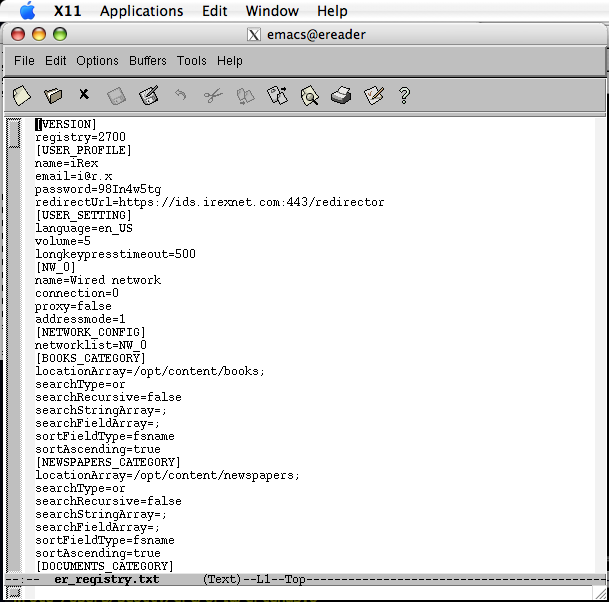Click the Cut scissors toolbar icon
This screenshot has height=602, width=609.
point(213,96)
